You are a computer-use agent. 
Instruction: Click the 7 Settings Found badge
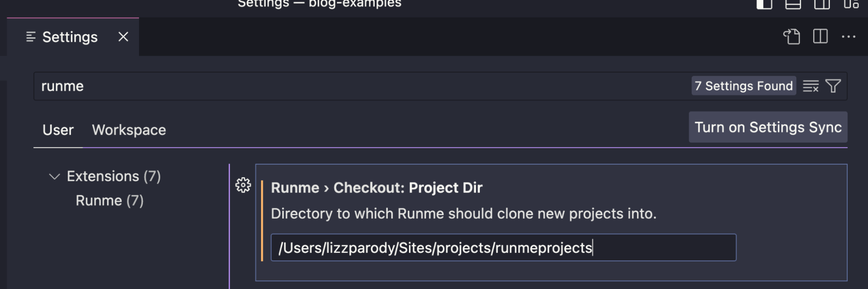pos(743,86)
